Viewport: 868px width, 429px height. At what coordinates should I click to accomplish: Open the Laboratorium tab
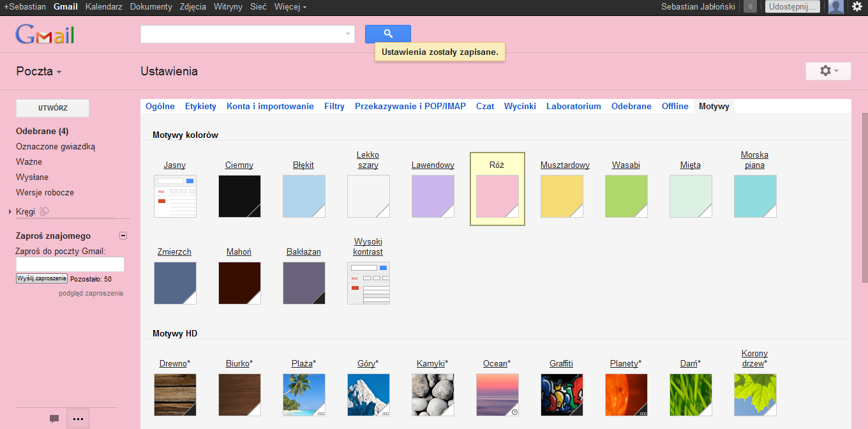[x=574, y=106]
